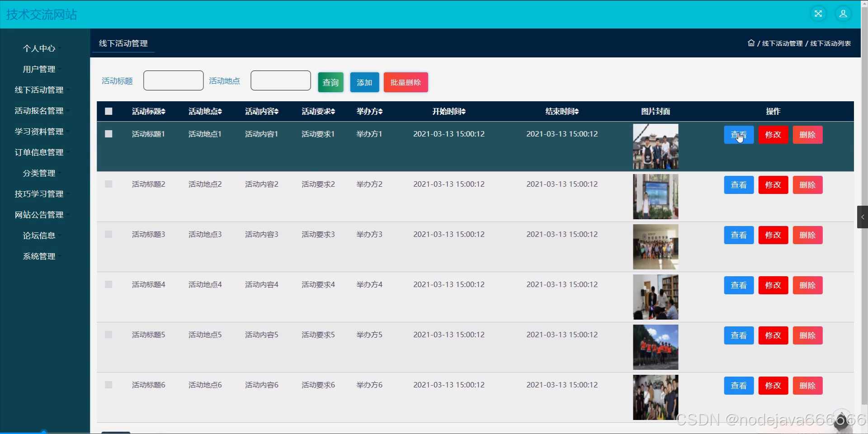This screenshot has width=868, height=434.
Task: Click 修改 for 活动标题3 row
Action: tap(773, 235)
